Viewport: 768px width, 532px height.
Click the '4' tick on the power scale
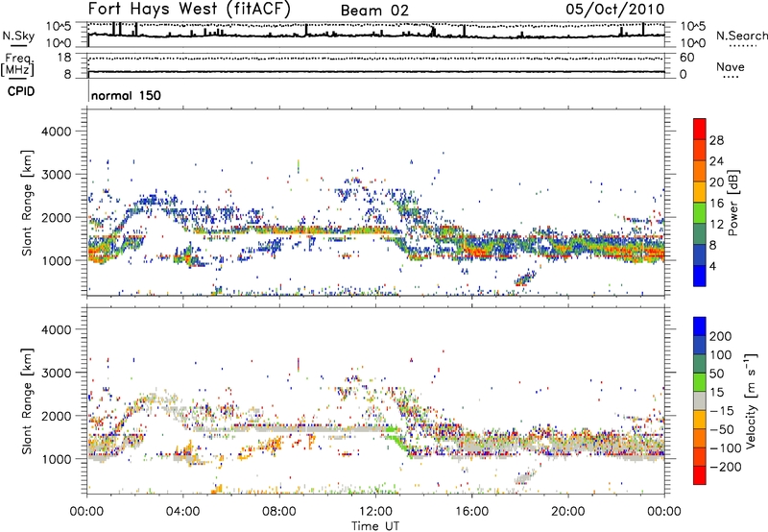713,266
